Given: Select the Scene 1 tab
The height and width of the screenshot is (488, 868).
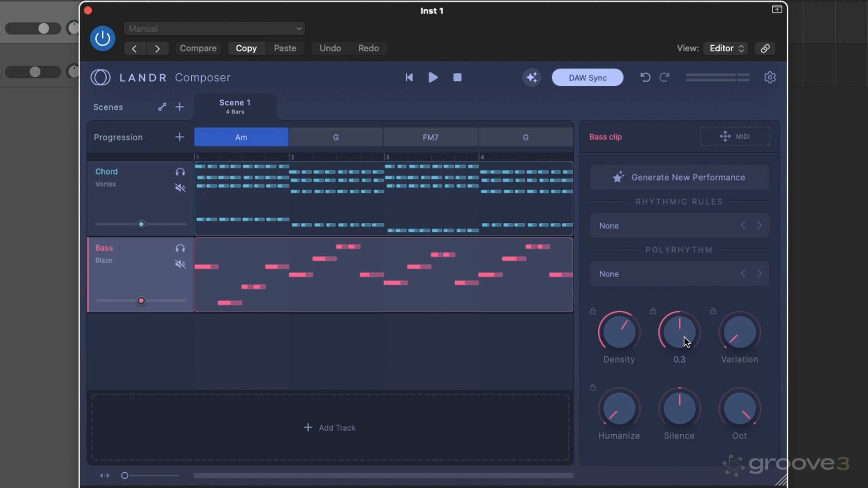Looking at the screenshot, I should [x=235, y=107].
